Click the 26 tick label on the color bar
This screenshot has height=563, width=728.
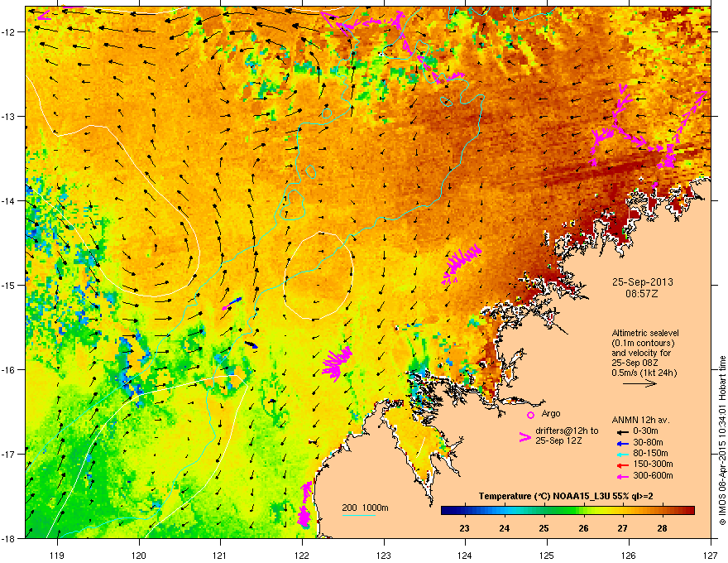point(583,528)
